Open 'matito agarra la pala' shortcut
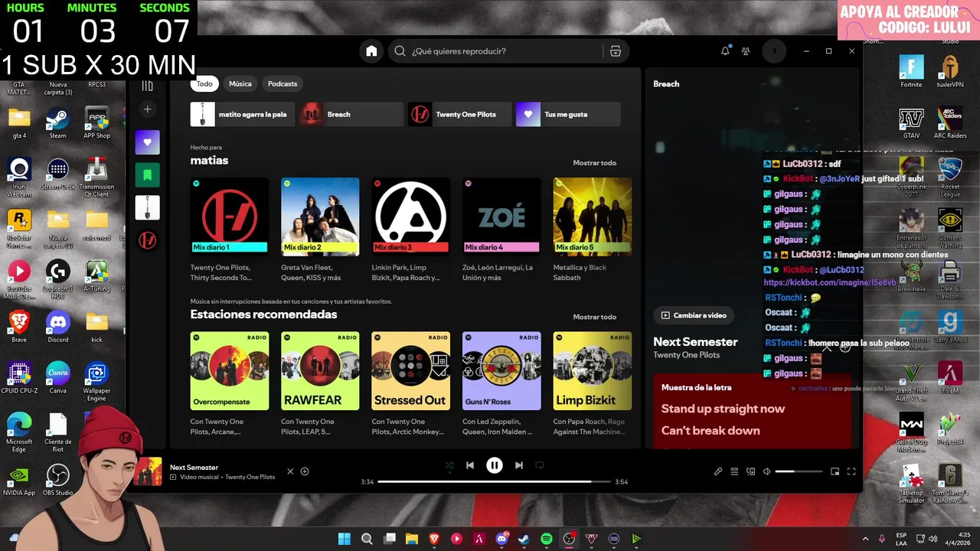 (x=243, y=114)
